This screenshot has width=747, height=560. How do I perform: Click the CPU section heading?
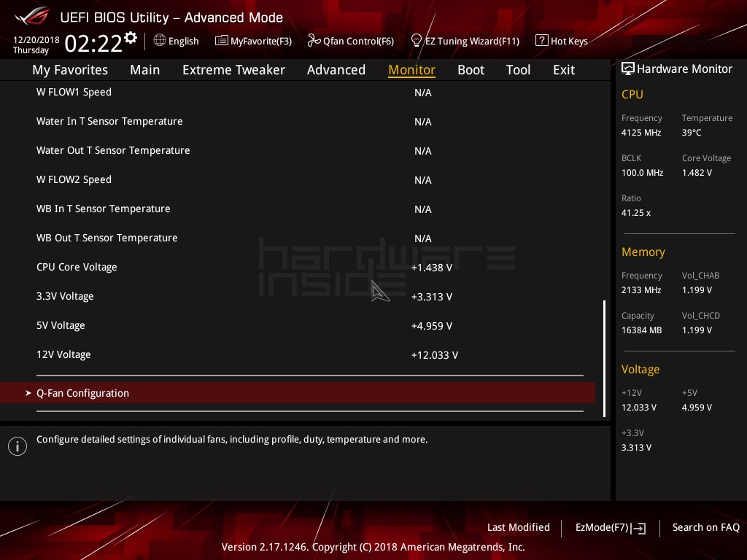click(632, 94)
